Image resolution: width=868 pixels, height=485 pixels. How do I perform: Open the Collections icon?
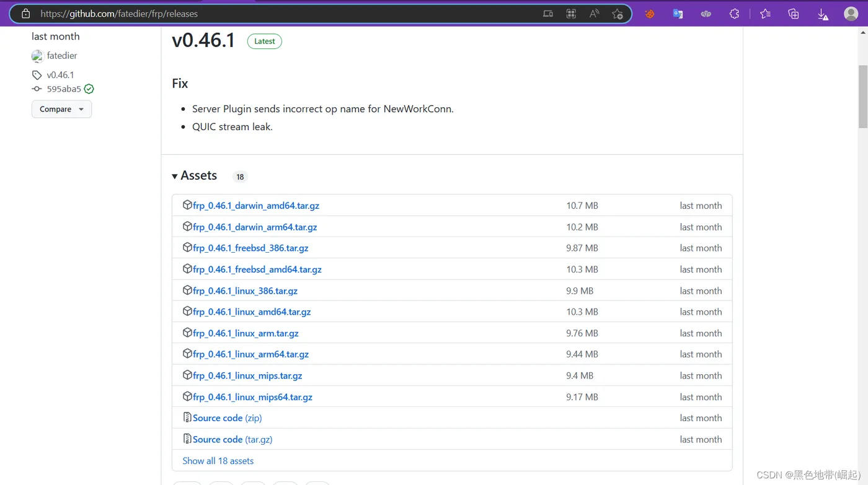tap(794, 14)
